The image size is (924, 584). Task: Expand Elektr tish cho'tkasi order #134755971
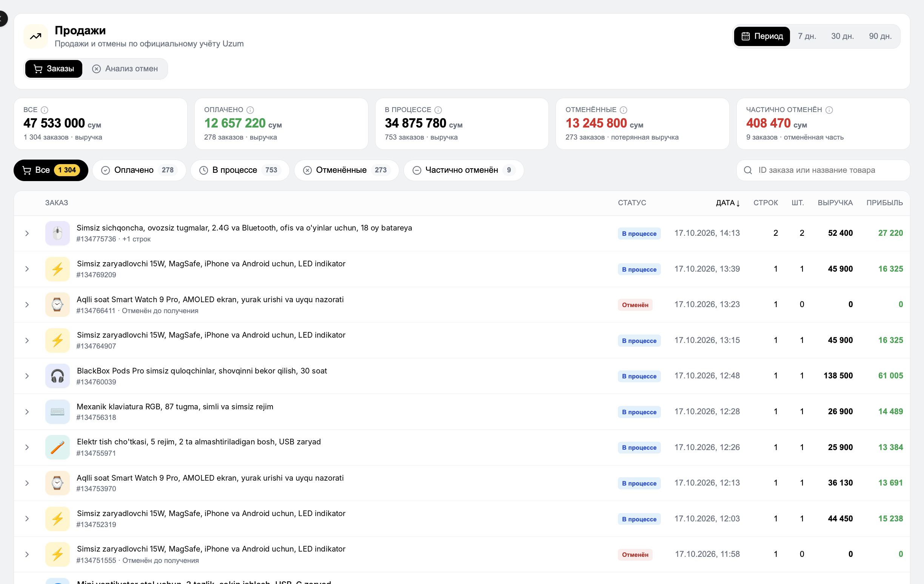(x=27, y=447)
